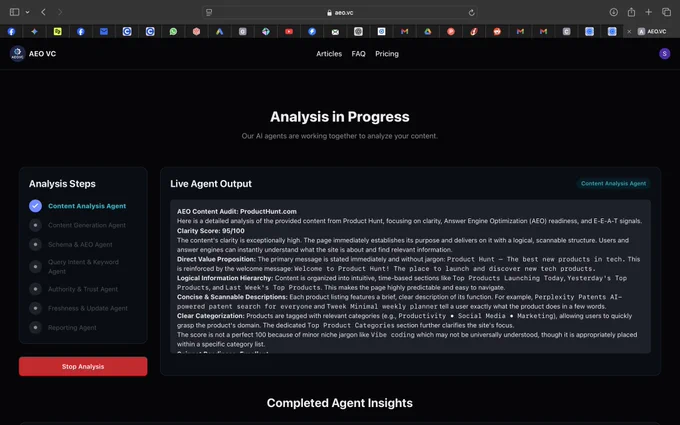
Task: Switch to the red swirl icon tab
Action: coord(474,31)
